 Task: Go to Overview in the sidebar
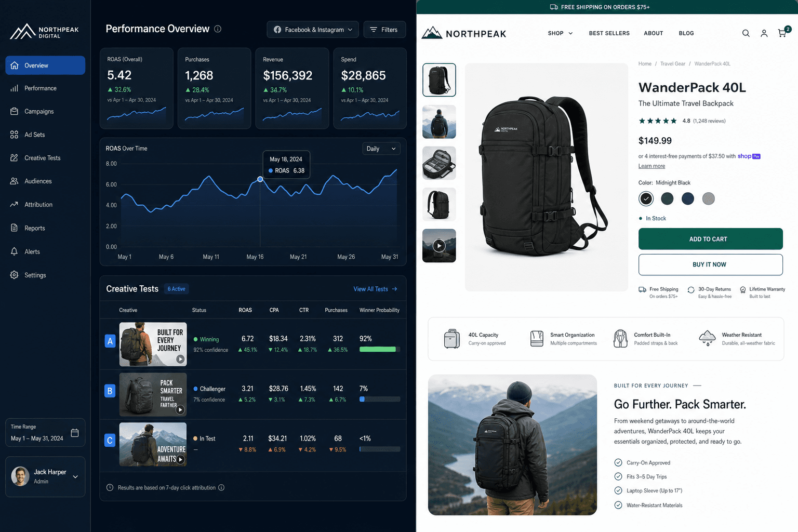pyautogui.click(x=45, y=65)
